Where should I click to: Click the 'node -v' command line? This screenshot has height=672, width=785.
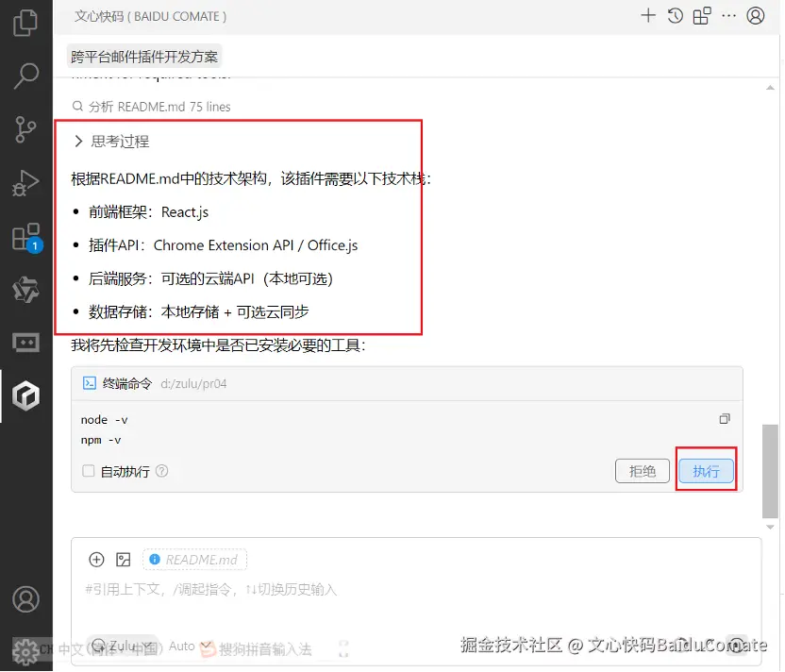[104, 420]
